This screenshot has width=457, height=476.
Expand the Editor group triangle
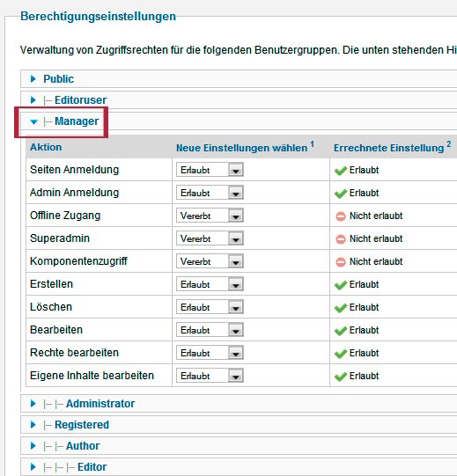tap(33, 467)
